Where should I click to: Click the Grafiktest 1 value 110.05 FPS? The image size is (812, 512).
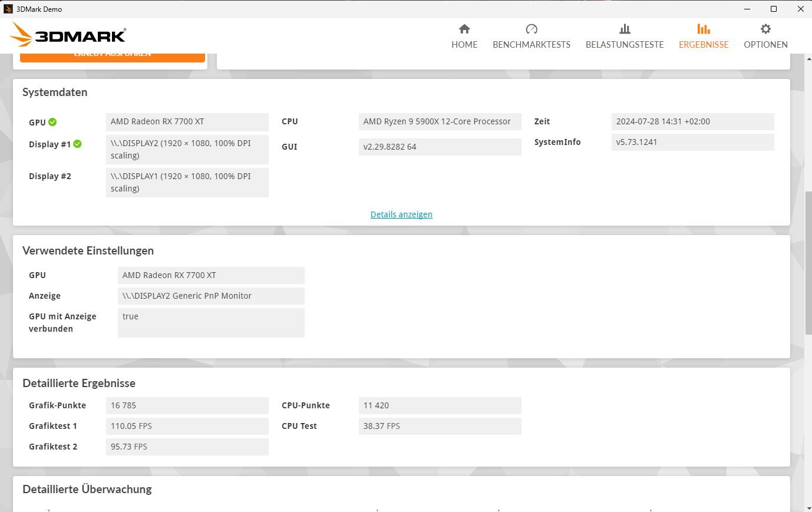click(187, 426)
